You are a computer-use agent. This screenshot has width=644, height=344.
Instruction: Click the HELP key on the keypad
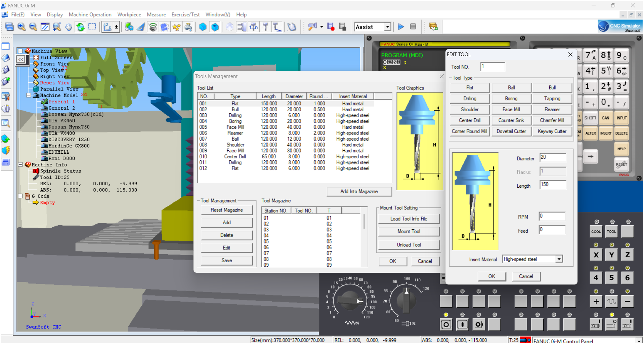621,149
